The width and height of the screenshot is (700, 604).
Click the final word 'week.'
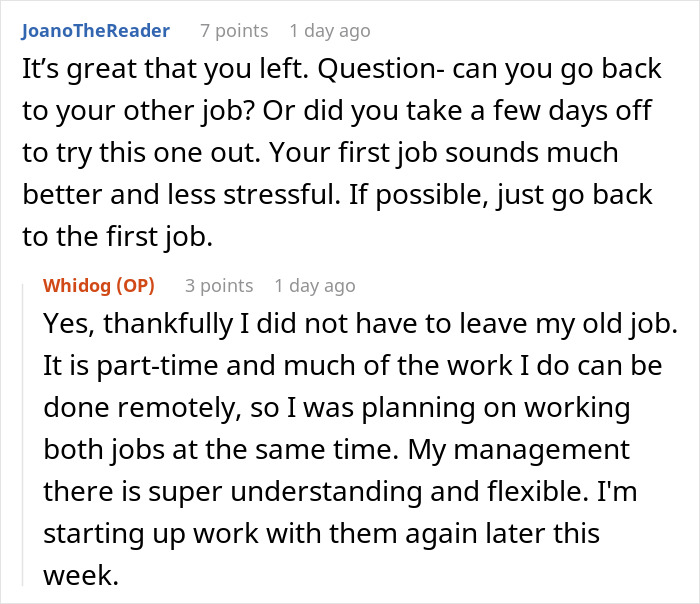[81, 575]
